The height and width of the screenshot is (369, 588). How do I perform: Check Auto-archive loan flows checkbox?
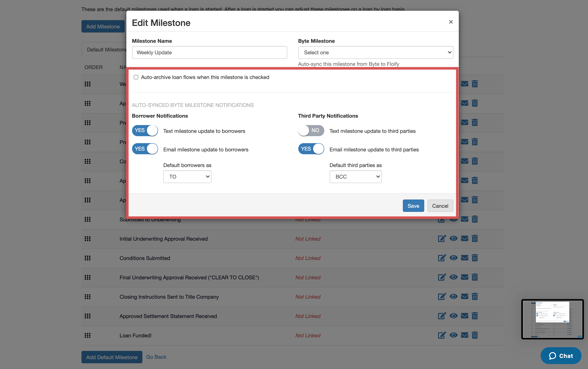coord(136,77)
